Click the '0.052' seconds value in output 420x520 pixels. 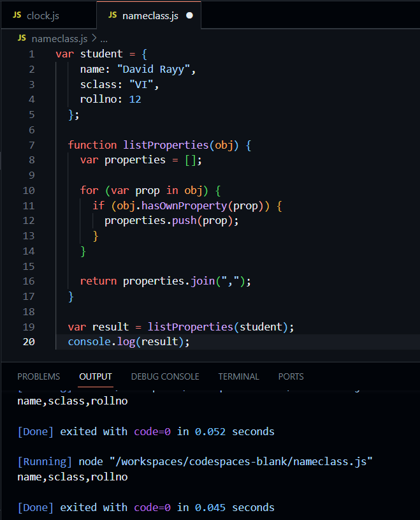point(210,432)
